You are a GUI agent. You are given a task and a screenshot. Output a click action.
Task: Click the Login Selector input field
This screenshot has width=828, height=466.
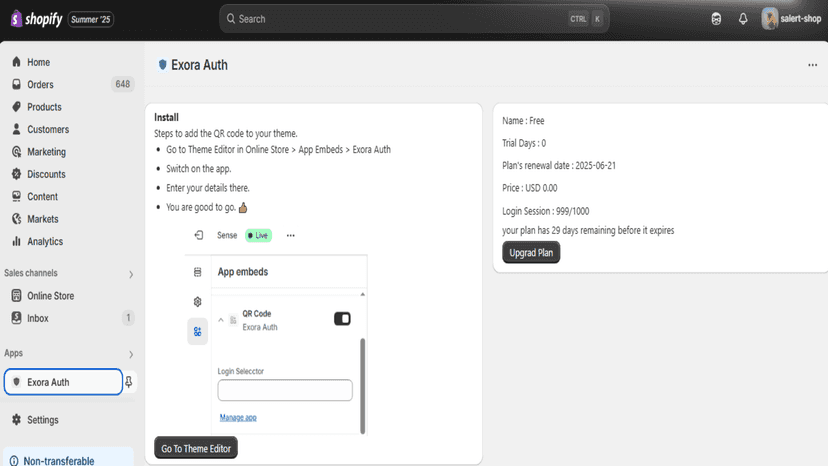(x=285, y=390)
